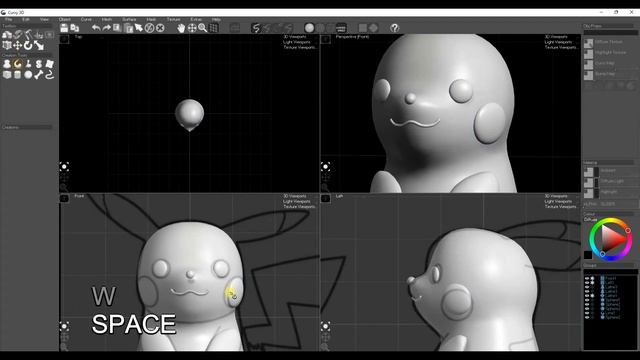Click the duplicate/copy icon next to Save
Viewport: 640px width, 360px height.
pyautogui.click(x=75, y=28)
